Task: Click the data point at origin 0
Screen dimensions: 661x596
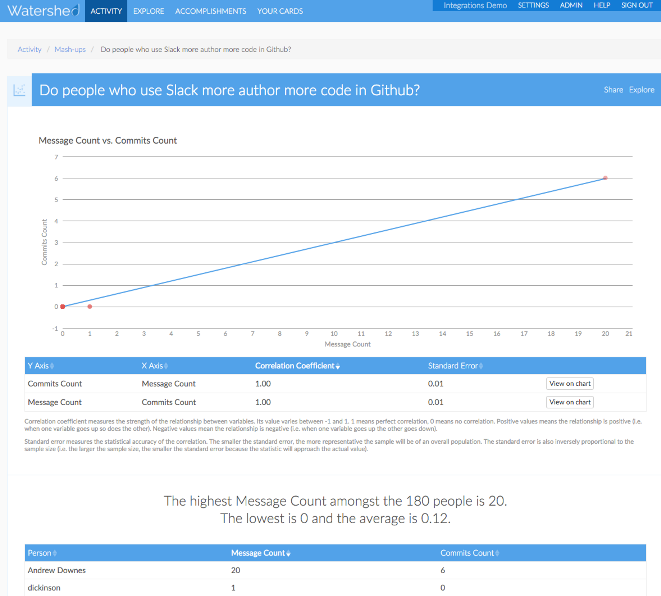Action: coord(62,306)
